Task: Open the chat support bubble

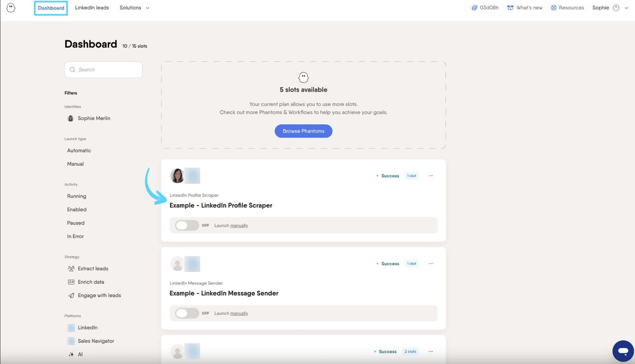Action: click(x=623, y=351)
